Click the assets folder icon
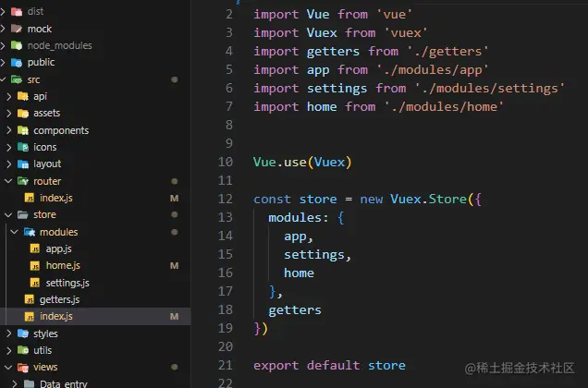Viewport: 588px width, 388px height. click(x=23, y=113)
